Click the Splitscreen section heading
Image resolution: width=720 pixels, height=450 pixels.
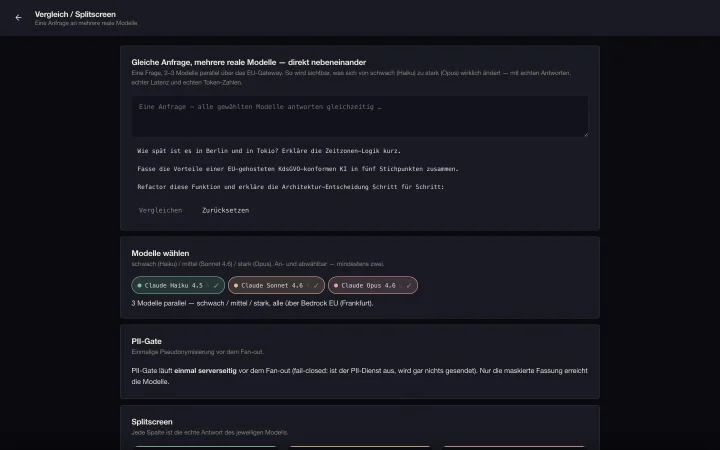(x=152, y=422)
